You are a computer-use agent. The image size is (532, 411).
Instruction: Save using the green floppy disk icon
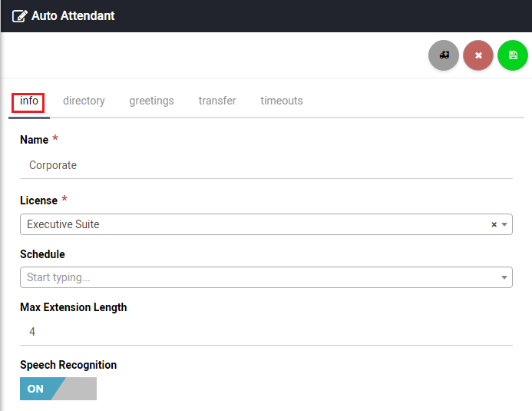(x=513, y=55)
